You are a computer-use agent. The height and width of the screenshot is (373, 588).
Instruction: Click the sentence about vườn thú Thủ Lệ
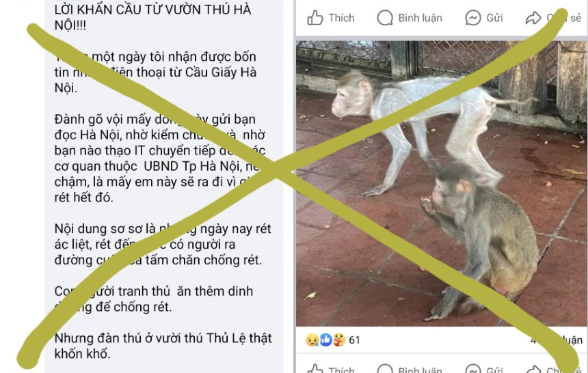pos(163,346)
